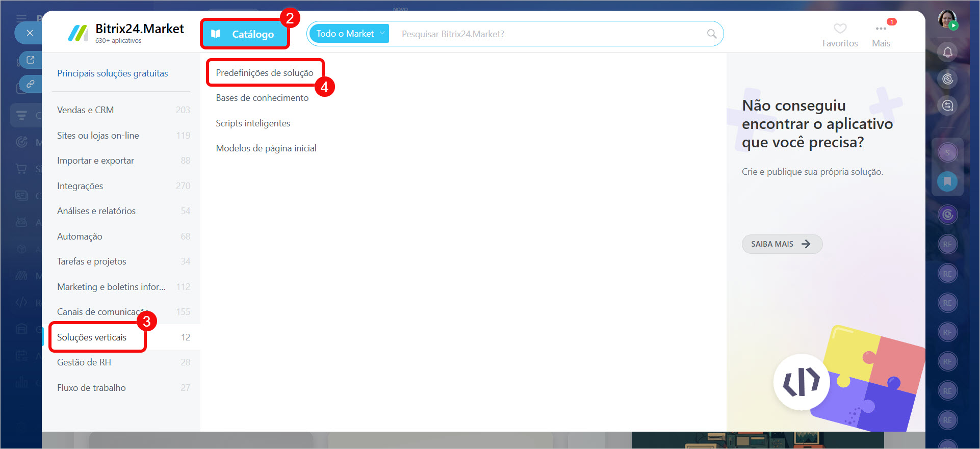Image resolution: width=980 pixels, height=449 pixels.
Task: Open the Catálogo menu button
Action: (x=245, y=34)
